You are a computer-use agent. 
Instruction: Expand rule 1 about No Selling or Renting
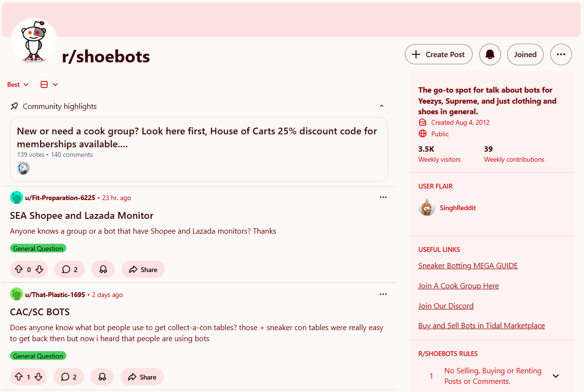coord(556,376)
